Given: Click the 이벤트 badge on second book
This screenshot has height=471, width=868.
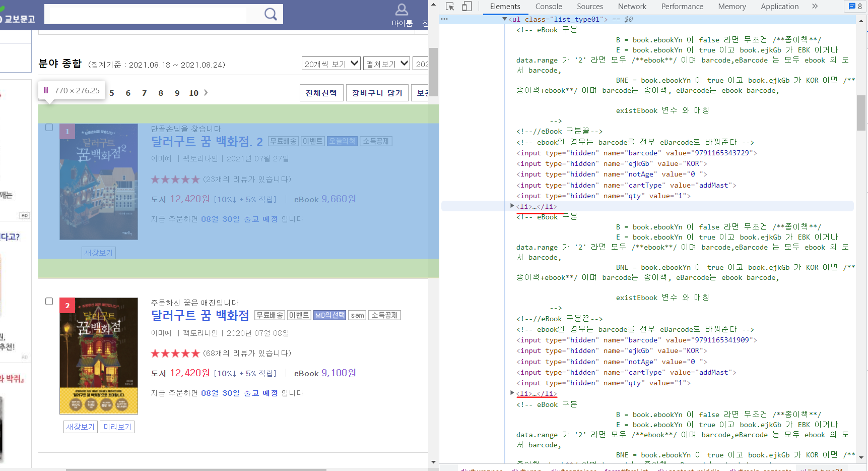Looking at the screenshot, I should pyautogui.click(x=299, y=315).
